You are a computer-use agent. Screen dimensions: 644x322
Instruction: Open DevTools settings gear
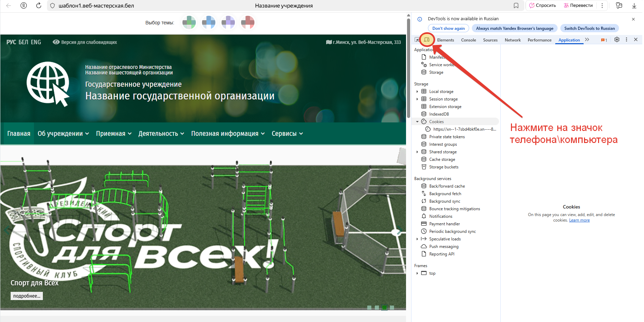[617, 39]
